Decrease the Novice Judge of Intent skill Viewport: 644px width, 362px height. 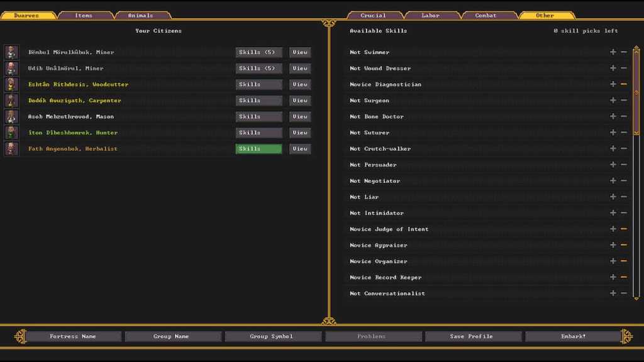coord(624,229)
